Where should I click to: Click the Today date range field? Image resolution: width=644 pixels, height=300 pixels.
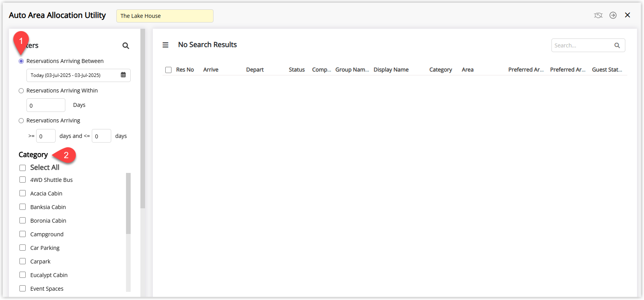pos(79,75)
